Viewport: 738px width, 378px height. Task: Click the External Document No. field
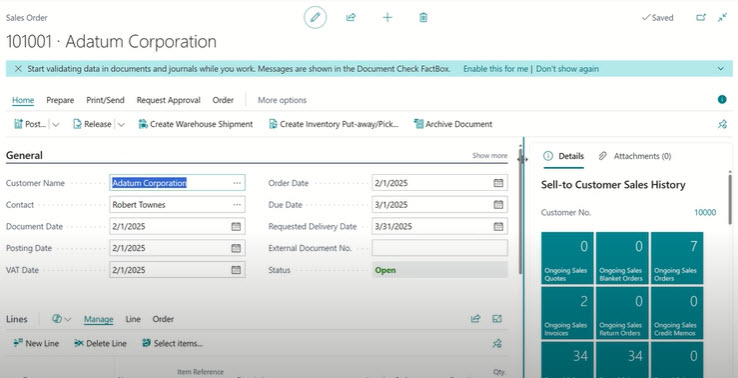click(x=440, y=248)
